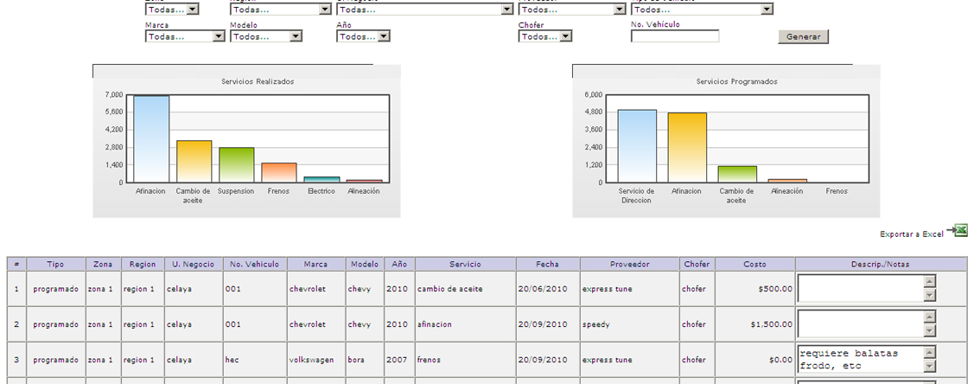This screenshot has height=384, width=980.
Task: Click up arrow in row 1 notes scrollbar
Action: (x=930, y=281)
